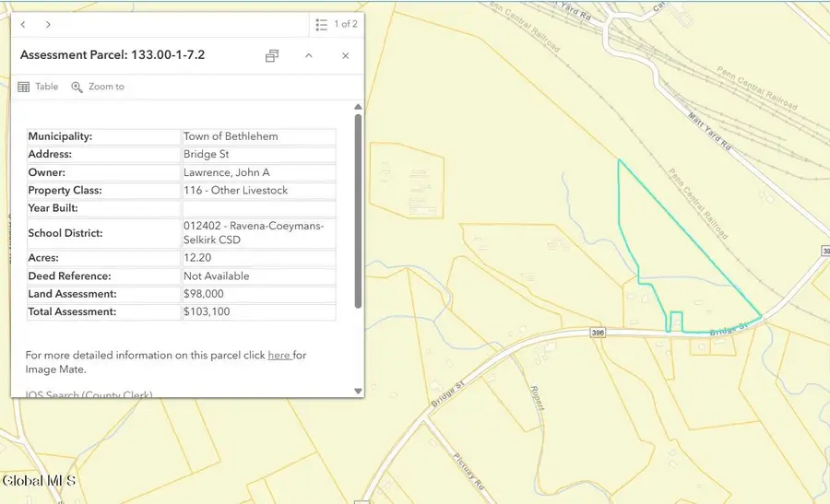
Task: Click the 'Year Built:' label cell
Action: click(x=103, y=208)
